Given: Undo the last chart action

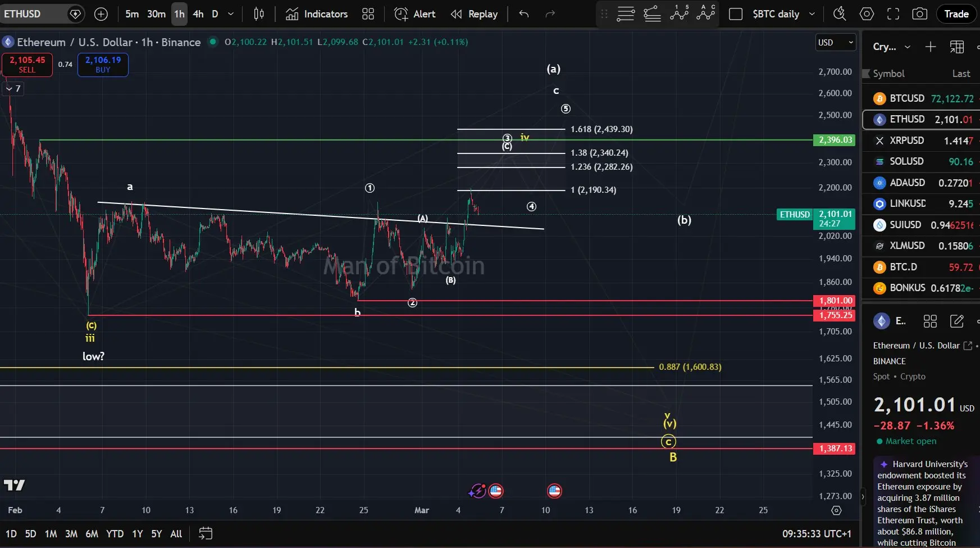Looking at the screenshot, I should click(x=524, y=14).
